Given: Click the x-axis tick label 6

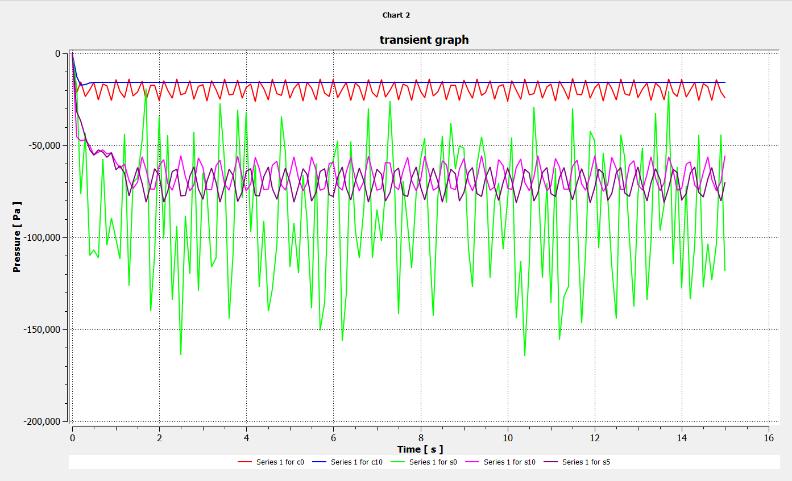Looking at the screenshot, I should point(333,438).
